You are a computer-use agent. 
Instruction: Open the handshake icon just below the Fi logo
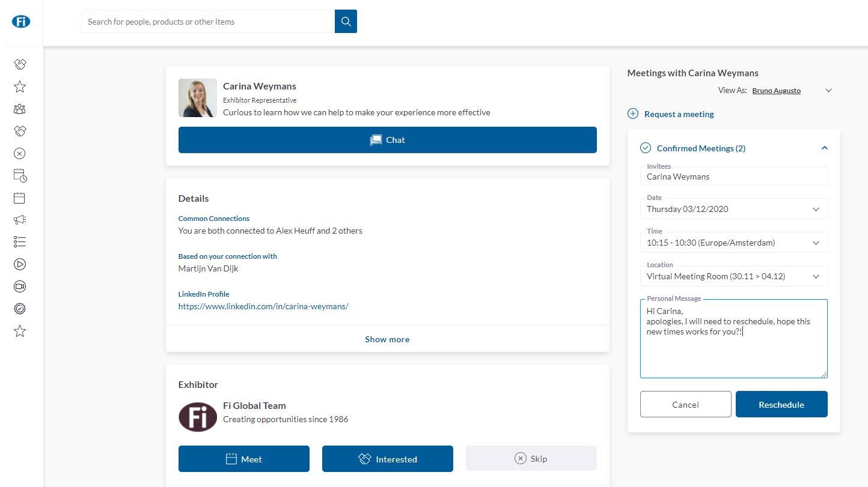tap(20, 64)
